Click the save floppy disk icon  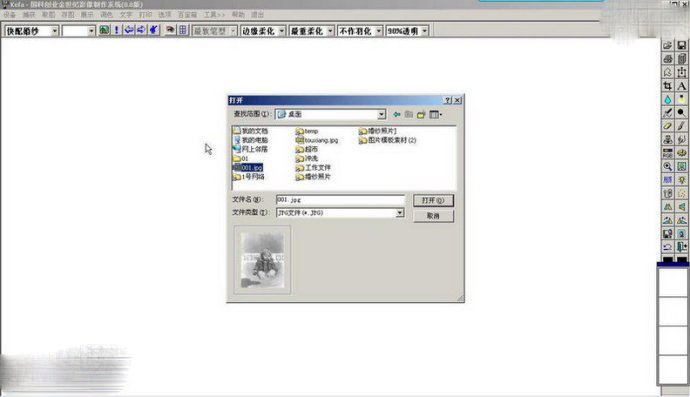coord(681,45)
